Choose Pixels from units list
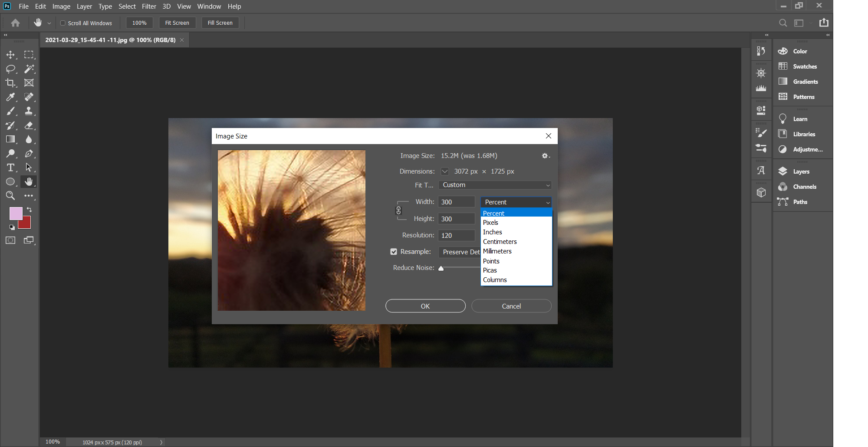Screen dimensions: 868x447 point(490,223)
